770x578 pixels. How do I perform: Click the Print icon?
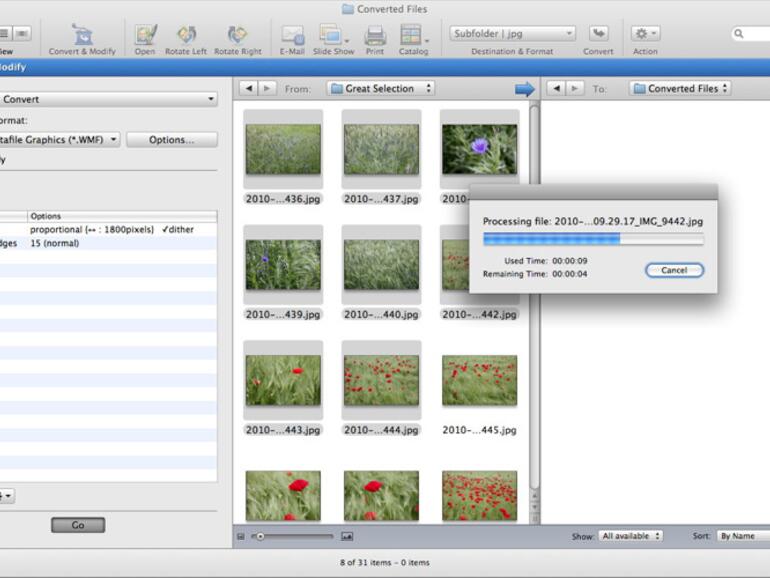[x=375, y=36]
